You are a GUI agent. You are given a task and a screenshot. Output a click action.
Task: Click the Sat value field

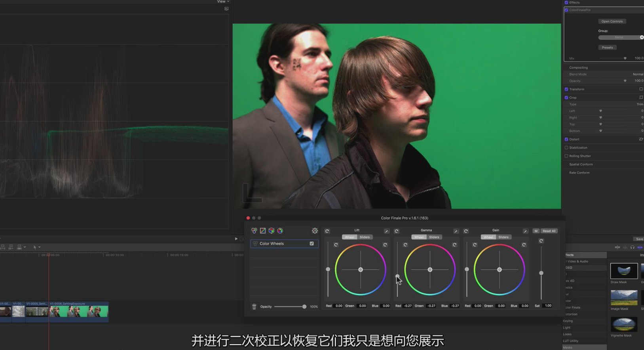(x=548, y=306)
